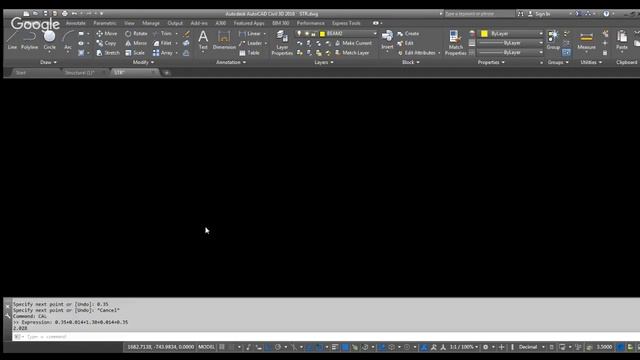Click the Help question mark icon
The image size is (640, 360).
pos(606,14)
